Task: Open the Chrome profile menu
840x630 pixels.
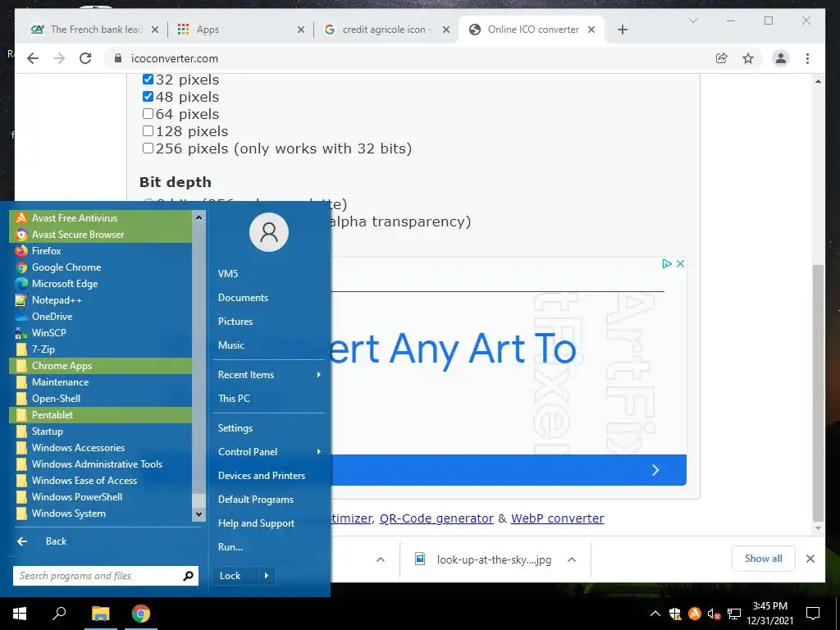Action: [x=781, y=58]
